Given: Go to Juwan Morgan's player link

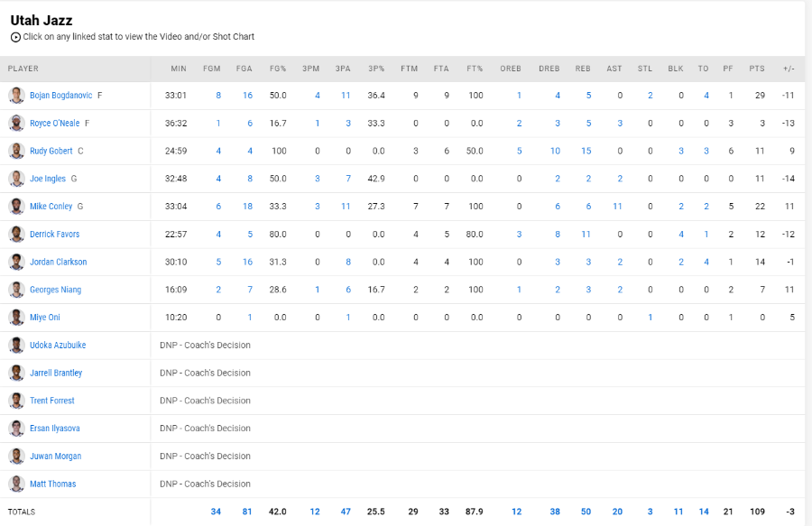Looking at the screenshot, I should pos(55,457).
